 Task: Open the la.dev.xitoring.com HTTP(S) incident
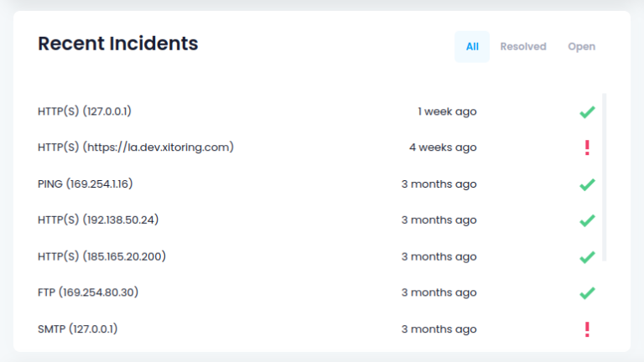click(135, 147)
